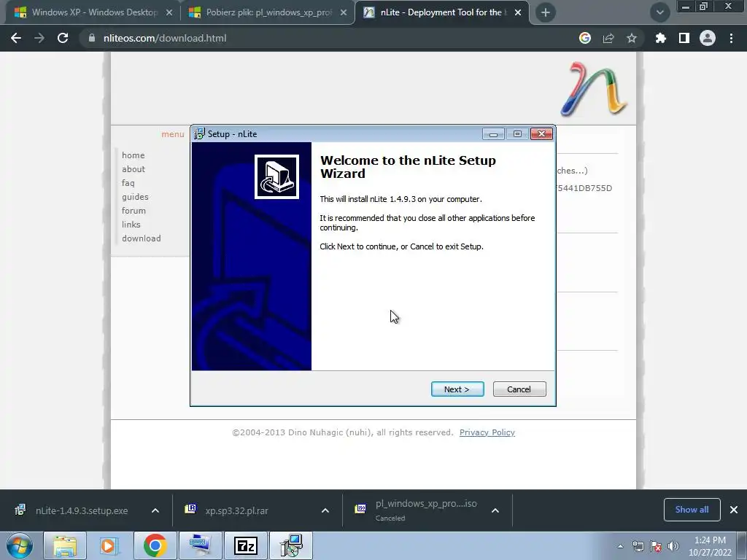This screenshot has width=747, height=560.
Task: Open Chrome three-dot menu
Action: pyautogui.click(x=731, y=38)
